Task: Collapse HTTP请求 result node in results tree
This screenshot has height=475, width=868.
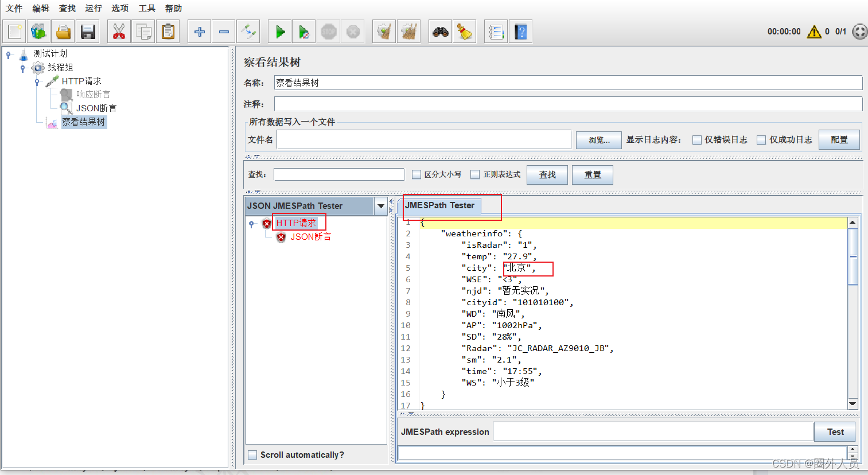Action: 252,224
